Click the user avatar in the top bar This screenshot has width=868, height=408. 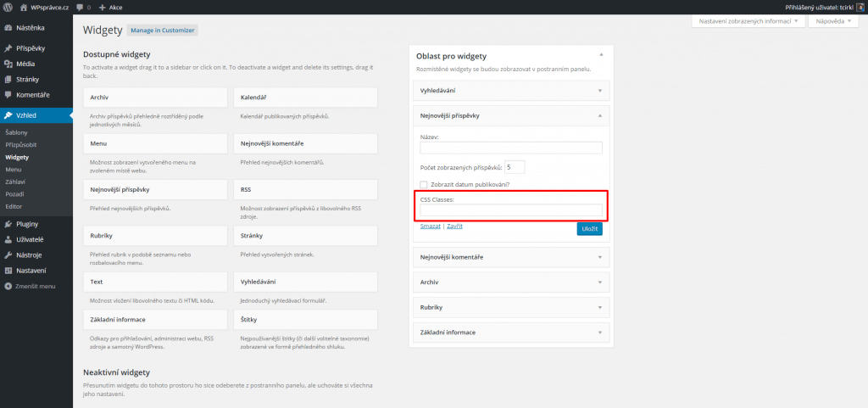(x=860, y=7)
